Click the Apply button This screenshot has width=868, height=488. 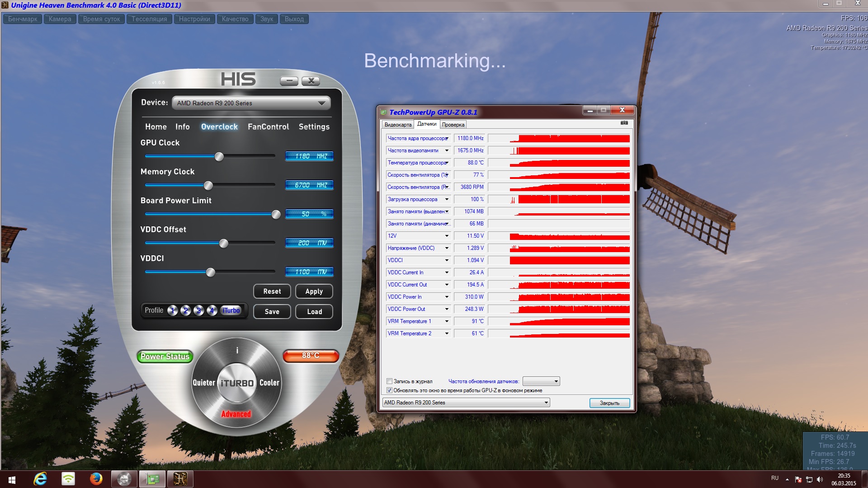[314, 291]
